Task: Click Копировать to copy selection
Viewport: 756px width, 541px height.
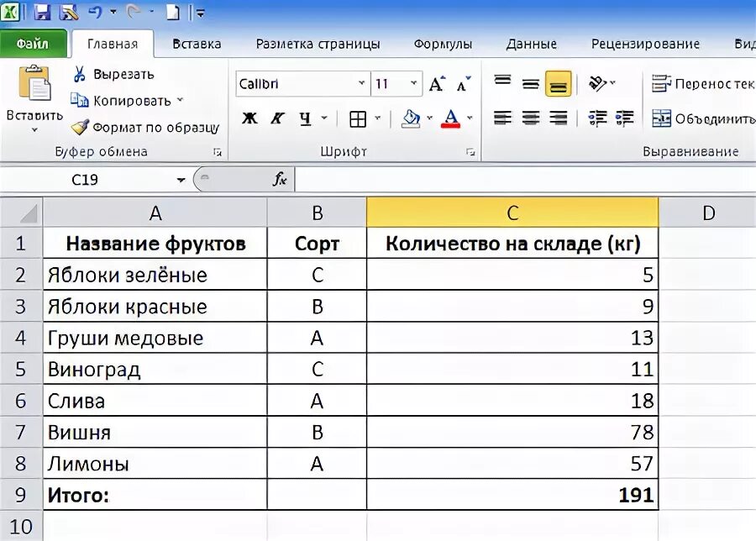Action: 120,101
